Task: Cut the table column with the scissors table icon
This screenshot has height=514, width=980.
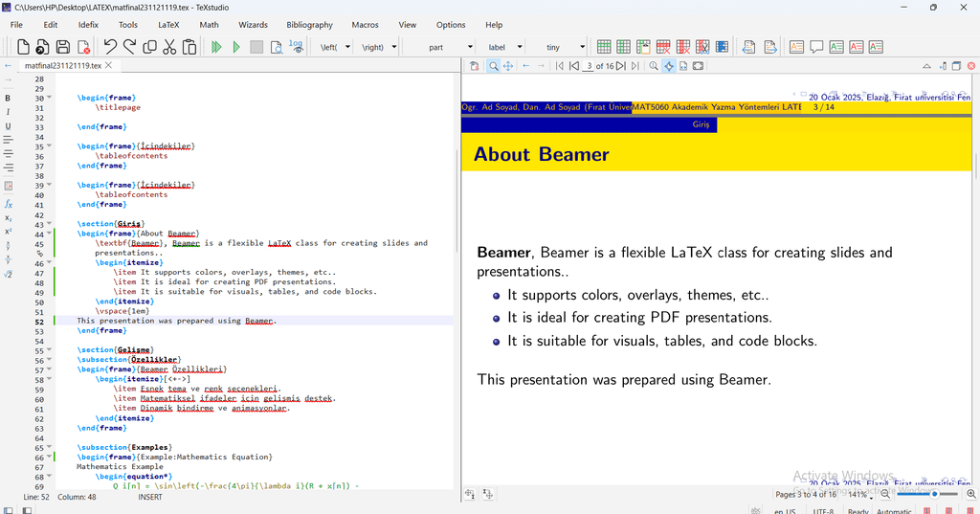Action: [x=702, y=47]
